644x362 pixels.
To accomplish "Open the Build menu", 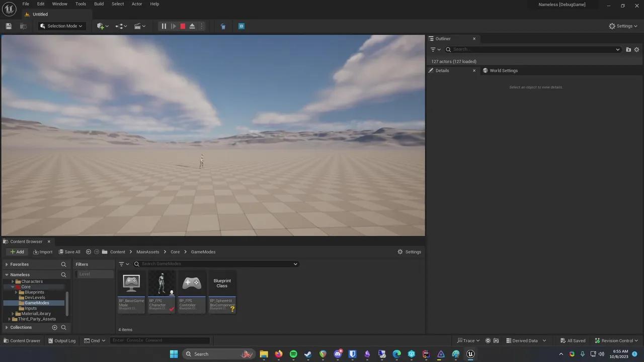I will (99, 4).
